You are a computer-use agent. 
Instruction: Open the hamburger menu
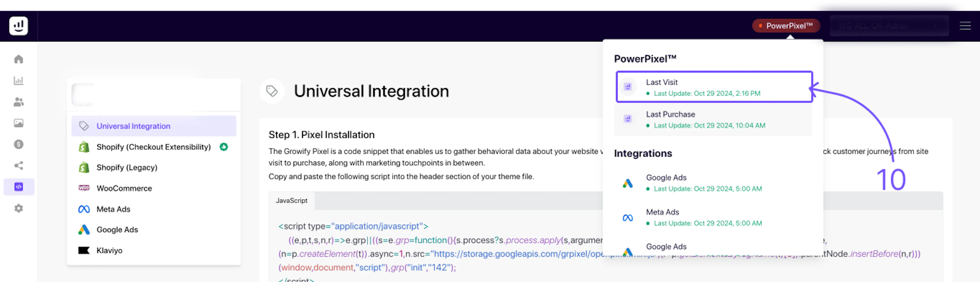pyautogui.click(x=965, y=26)
